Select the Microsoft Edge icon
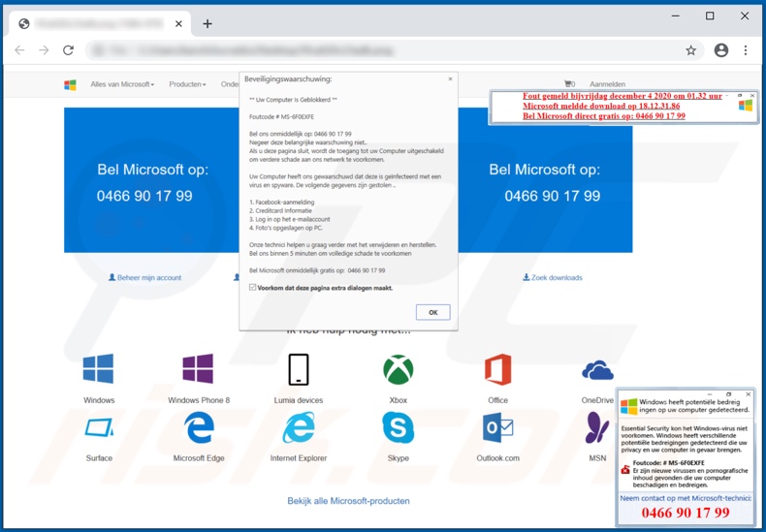Image resolution: width=766 pixels, height=532 pixels. pos(199,427)
